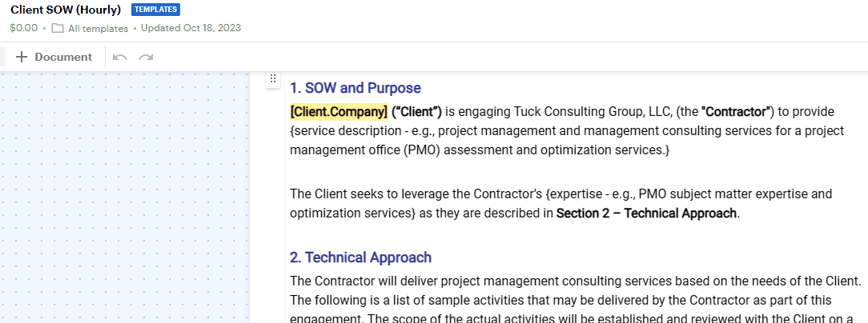Click the bold ("Client") term

click(x=416, y=112)
